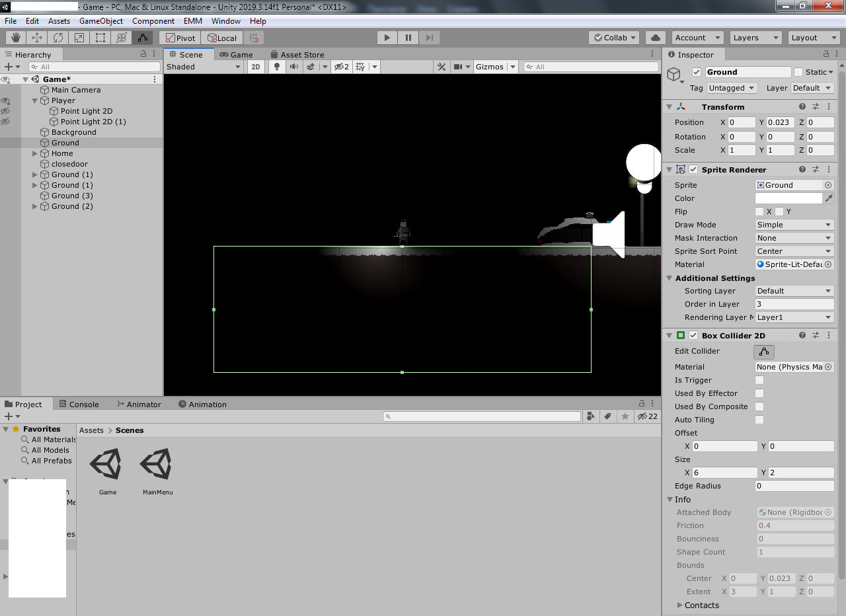Toggle 2D scene view mode
The image size is (846, 616).
point(255,67)
